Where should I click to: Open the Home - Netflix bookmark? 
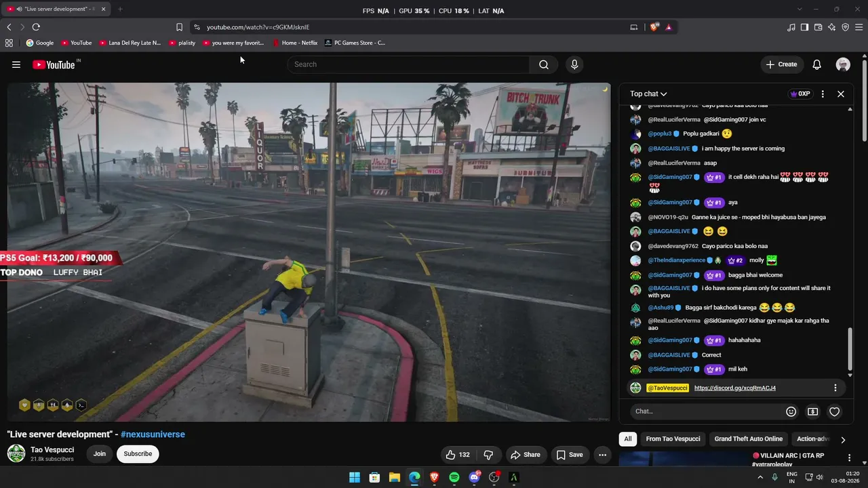[295, 43]
